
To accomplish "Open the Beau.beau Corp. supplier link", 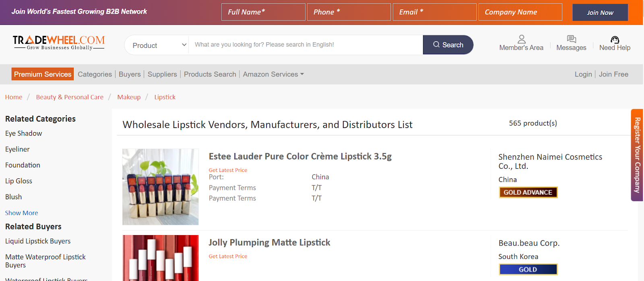I will tap(529, 243).
